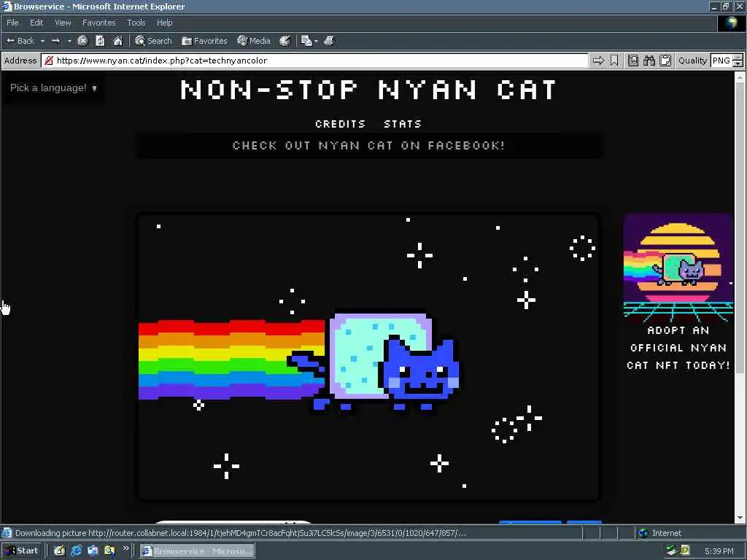Click the Mail toolbar icon
Viewport: 747px width, 560px height.
pyautogui.click(x=306, y=41)
